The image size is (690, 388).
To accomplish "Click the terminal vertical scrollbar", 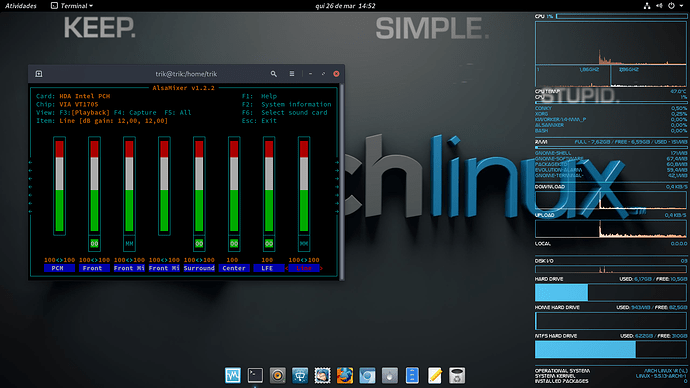I will (341, 182).
